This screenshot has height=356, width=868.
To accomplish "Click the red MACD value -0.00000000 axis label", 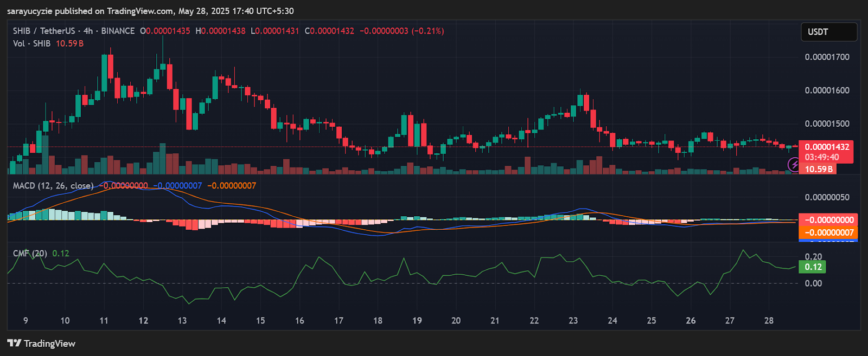I will coord(828,220).
